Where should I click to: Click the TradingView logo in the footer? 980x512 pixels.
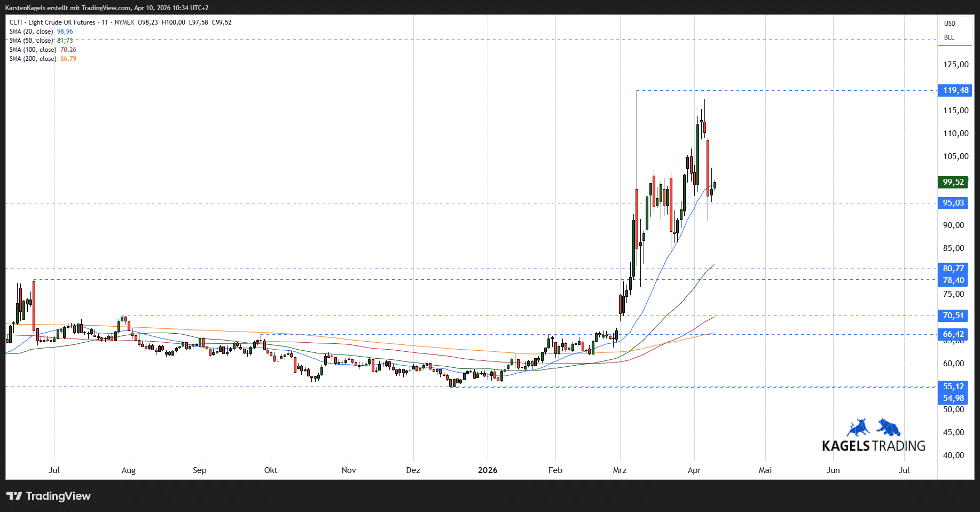[49, 496]
